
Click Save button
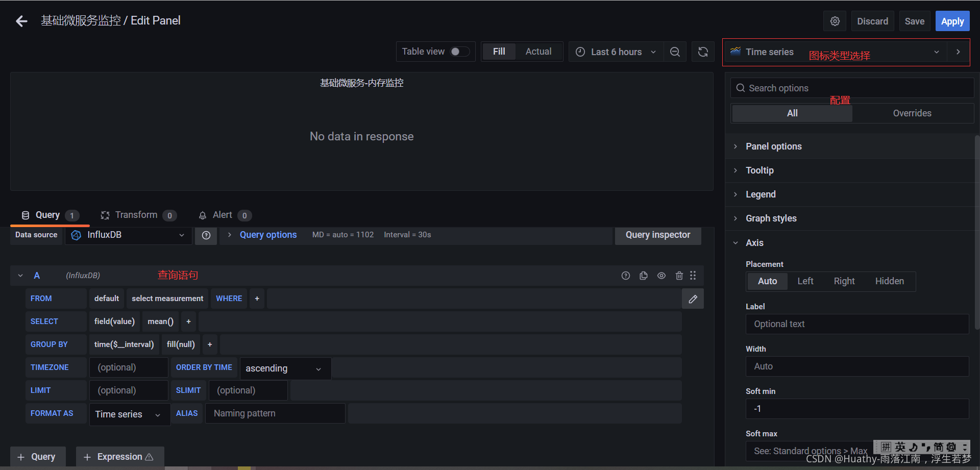[x=914, y=21]
